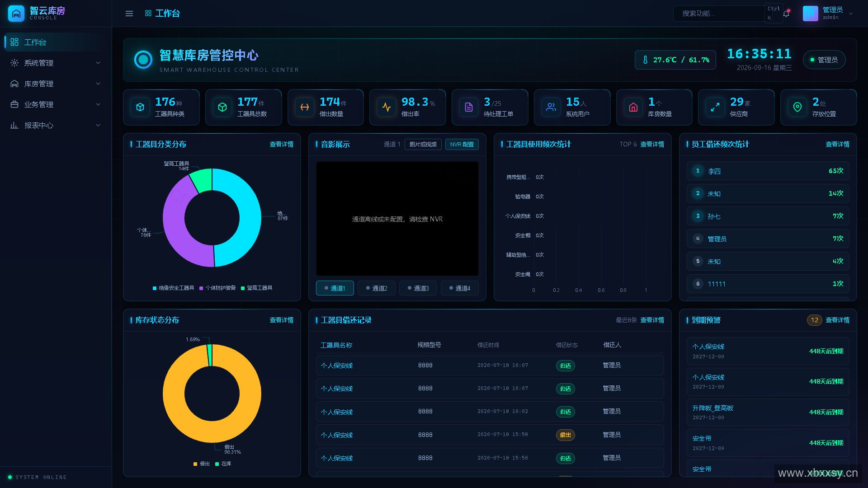
Task: Click the 系统管理 gear icon in sidebar
Action: pos(14,63)
